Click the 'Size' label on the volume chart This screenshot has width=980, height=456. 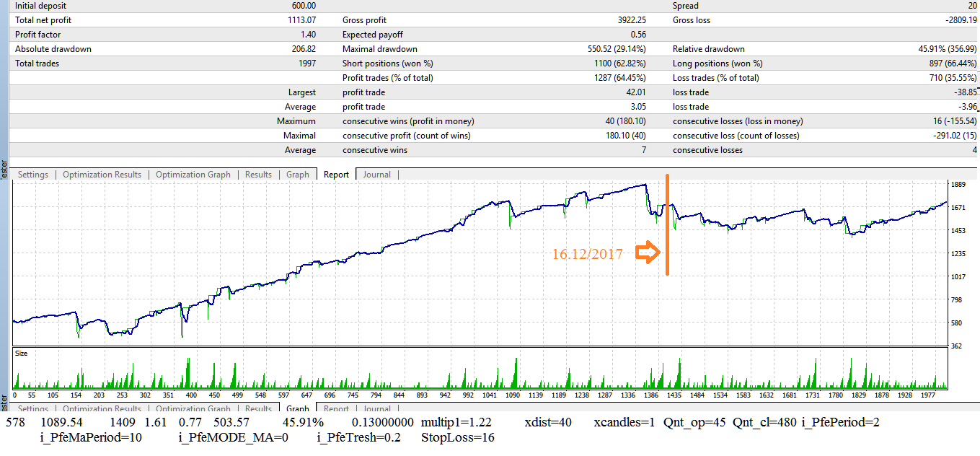pyautogui.click(x=22, y=354)
